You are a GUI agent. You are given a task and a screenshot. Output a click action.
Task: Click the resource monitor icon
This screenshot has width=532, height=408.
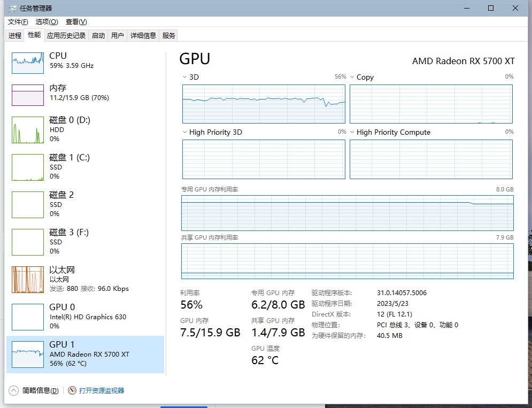click(73, 391)
